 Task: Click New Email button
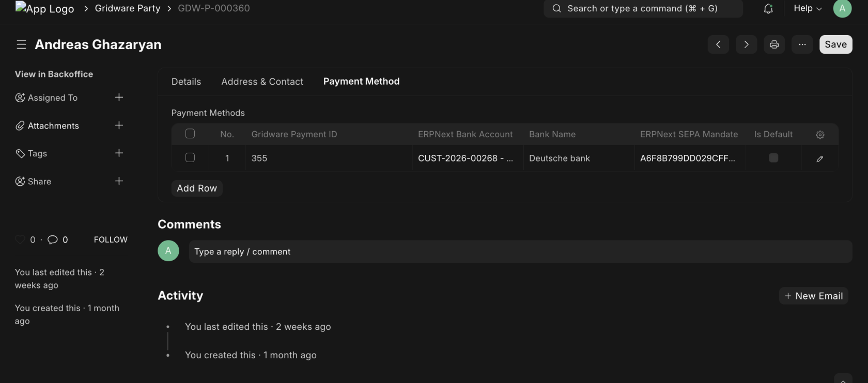point(814,296)
